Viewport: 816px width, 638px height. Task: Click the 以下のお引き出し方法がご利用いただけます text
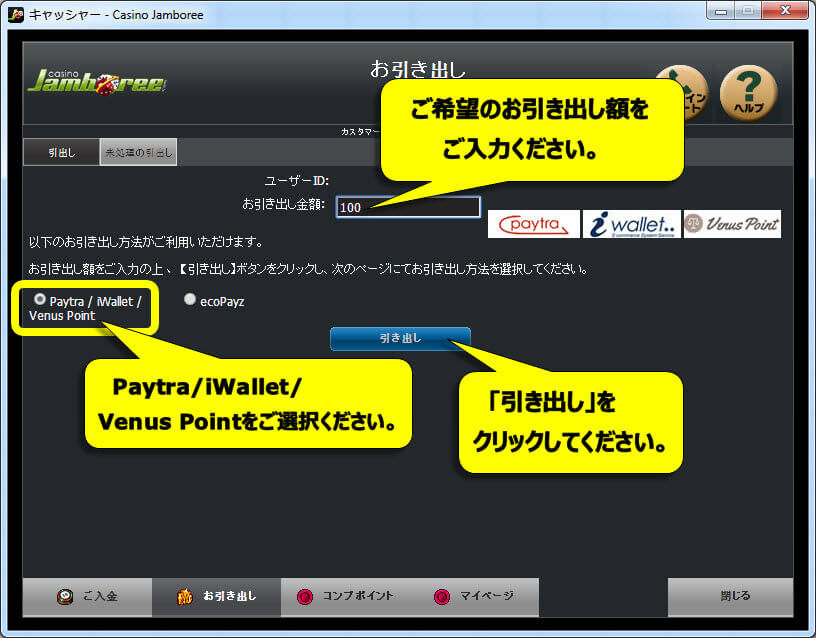click(146, 242)
